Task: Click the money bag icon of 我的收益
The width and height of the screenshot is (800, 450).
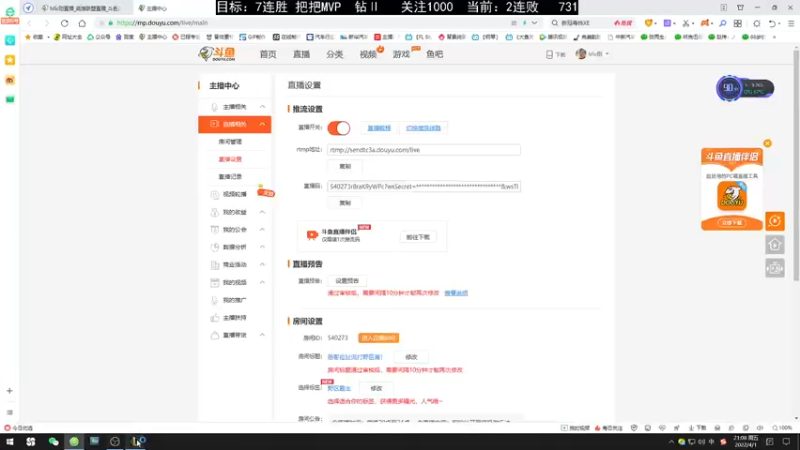Action: 214,212
